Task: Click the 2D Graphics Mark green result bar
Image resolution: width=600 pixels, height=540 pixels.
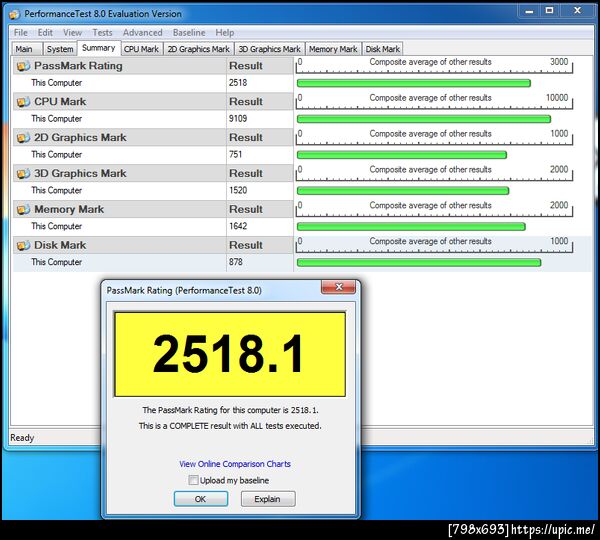Action: [402, 155]
